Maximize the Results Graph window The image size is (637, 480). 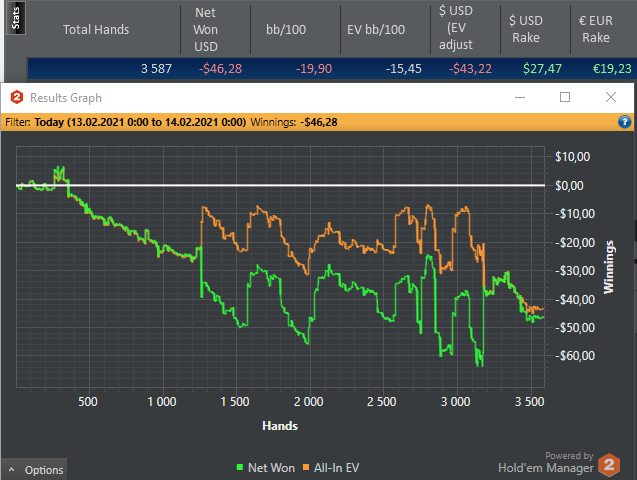point(565,97)
